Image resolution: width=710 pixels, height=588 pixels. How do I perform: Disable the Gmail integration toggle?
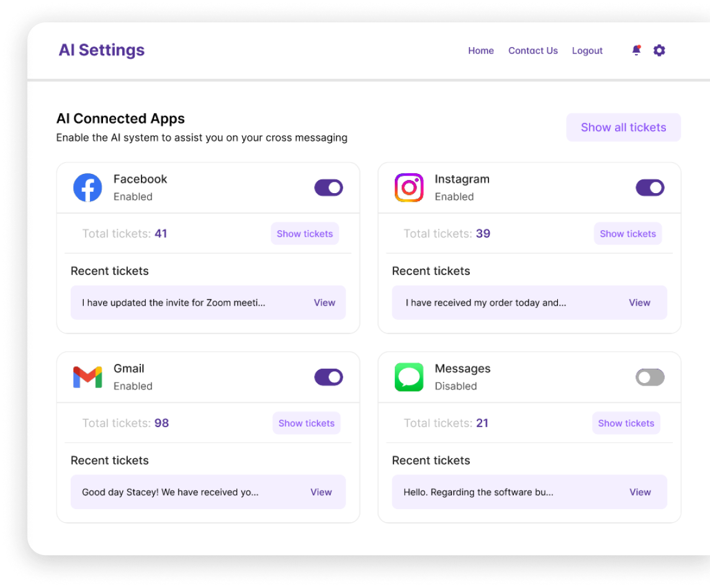pyautogui.click(x=328, y=377)
